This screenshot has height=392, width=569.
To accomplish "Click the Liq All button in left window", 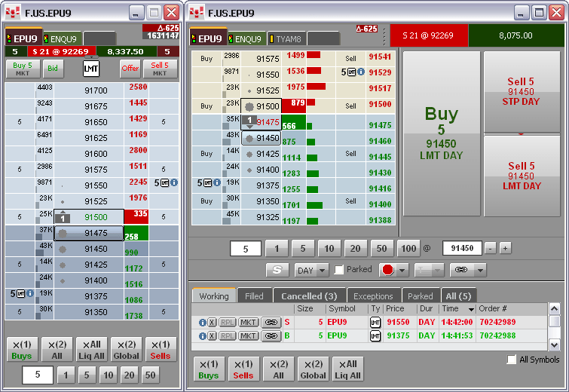I will tap(91, 350).
